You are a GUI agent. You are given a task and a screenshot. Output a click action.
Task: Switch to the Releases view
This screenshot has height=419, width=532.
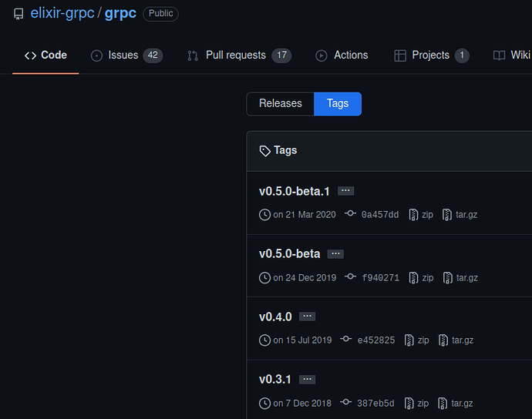coord(280,104)
